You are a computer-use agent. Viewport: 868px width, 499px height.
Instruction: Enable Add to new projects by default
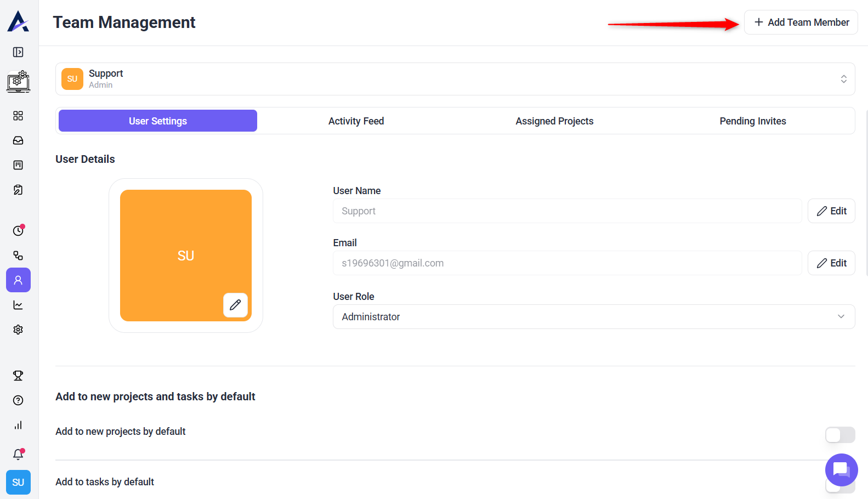click(x=839, y=435)
